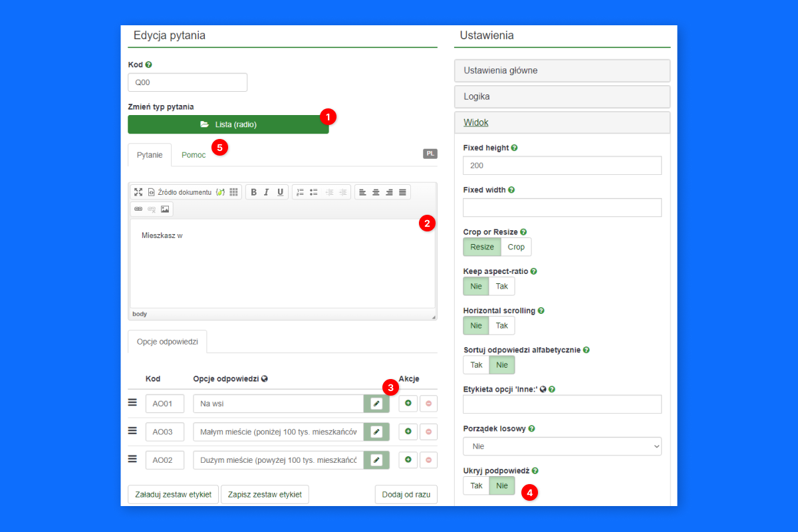Insert an image using the image icon
Viewport: 798px width, 532px height.
(165, 209)
